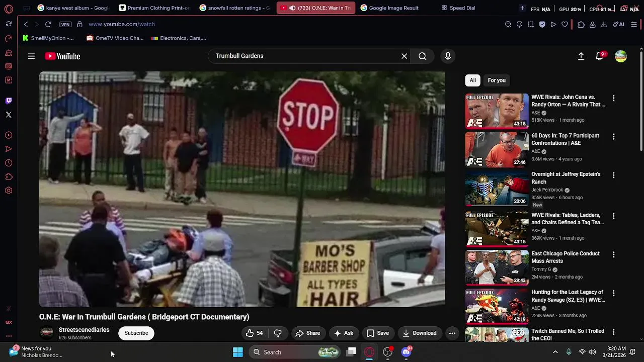Viewport: 644px width, 362px height.
Task: Open Easy Setup sliders icon
Action: [x=634, y=24]
